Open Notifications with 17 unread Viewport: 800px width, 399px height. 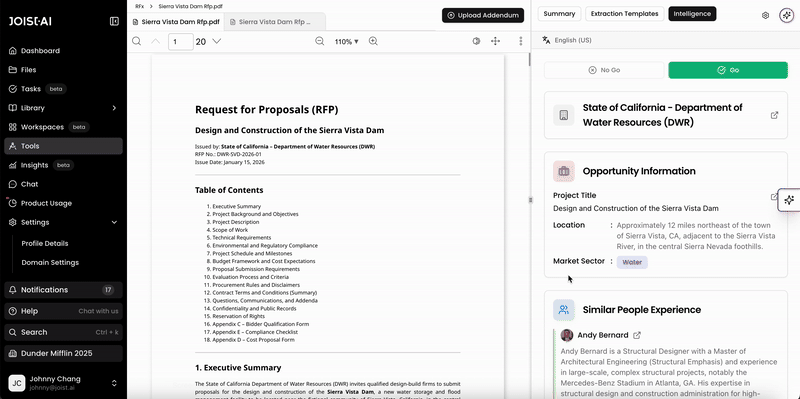(63, 290)
